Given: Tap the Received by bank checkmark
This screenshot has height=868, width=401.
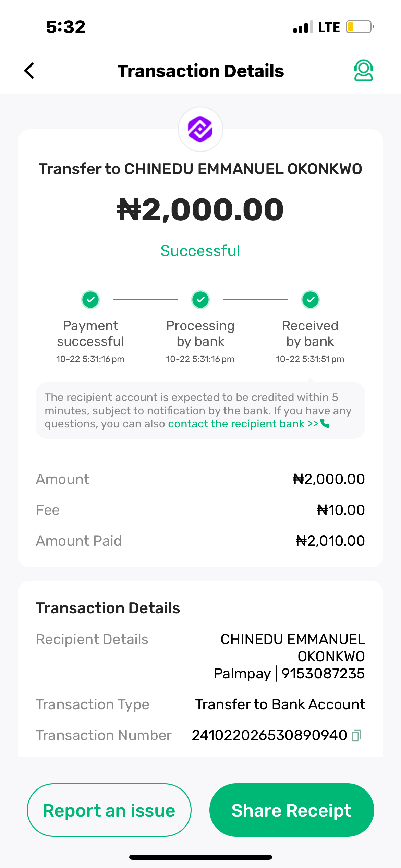Looking at the screenshot, I should click(x=310, y=300).
